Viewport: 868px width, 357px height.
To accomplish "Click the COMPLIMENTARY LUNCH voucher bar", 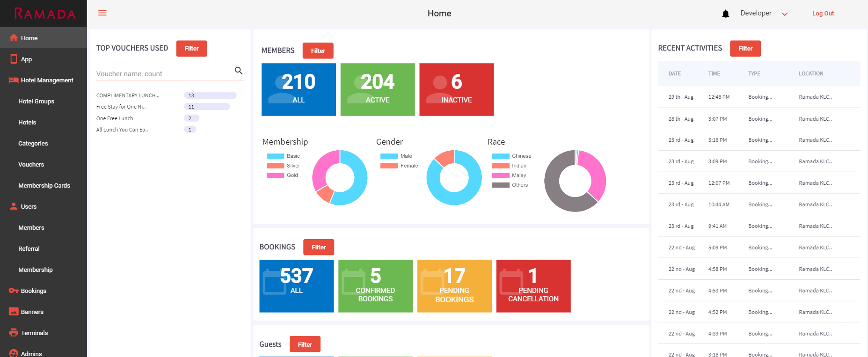I will (210, 95).
